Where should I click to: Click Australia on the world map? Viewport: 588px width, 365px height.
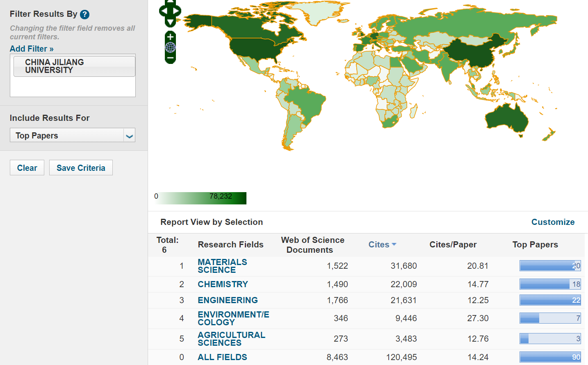point(506,119)
